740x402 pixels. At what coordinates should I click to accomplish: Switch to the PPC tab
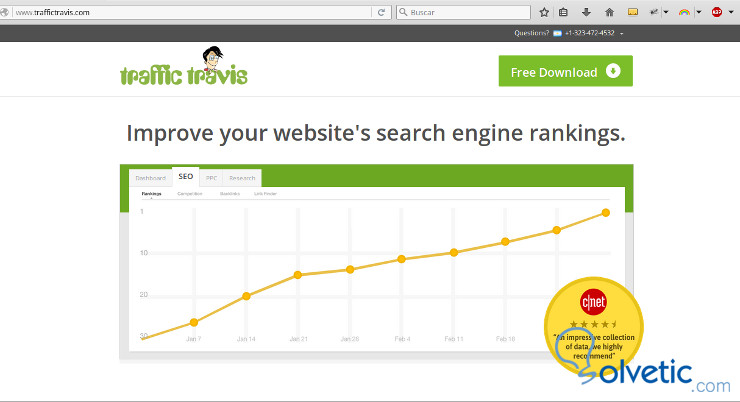(211, 178)
